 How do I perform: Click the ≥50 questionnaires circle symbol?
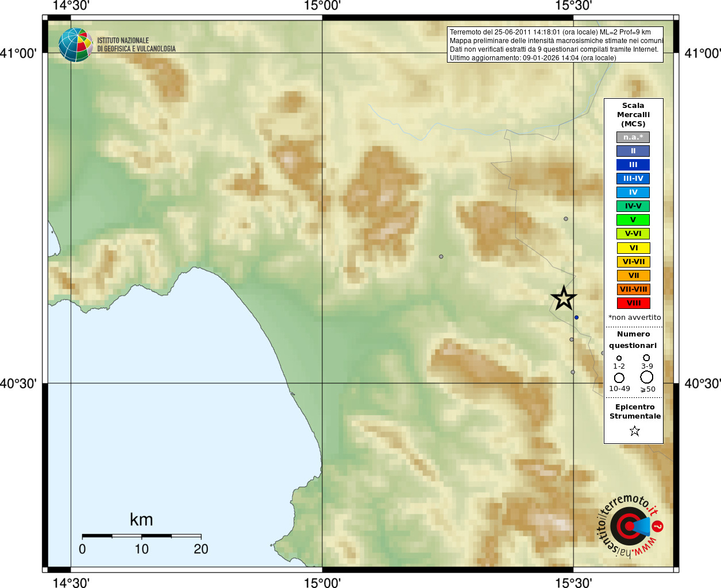tap(647, 377)
